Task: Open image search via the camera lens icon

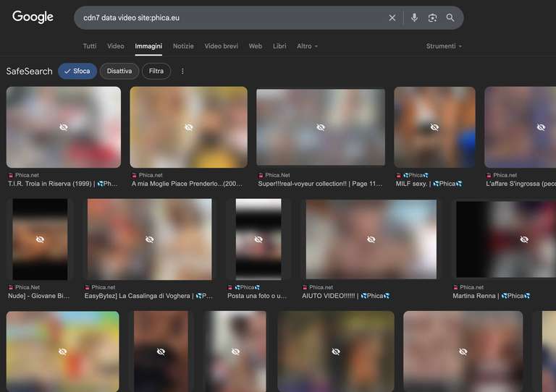Action: [432, 18]
